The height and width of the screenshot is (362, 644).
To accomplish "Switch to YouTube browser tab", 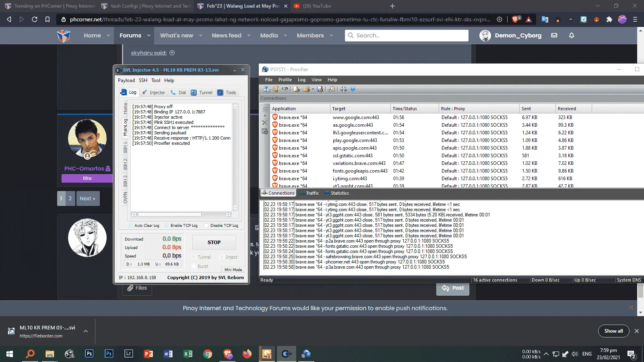I will tap(316, 6).
